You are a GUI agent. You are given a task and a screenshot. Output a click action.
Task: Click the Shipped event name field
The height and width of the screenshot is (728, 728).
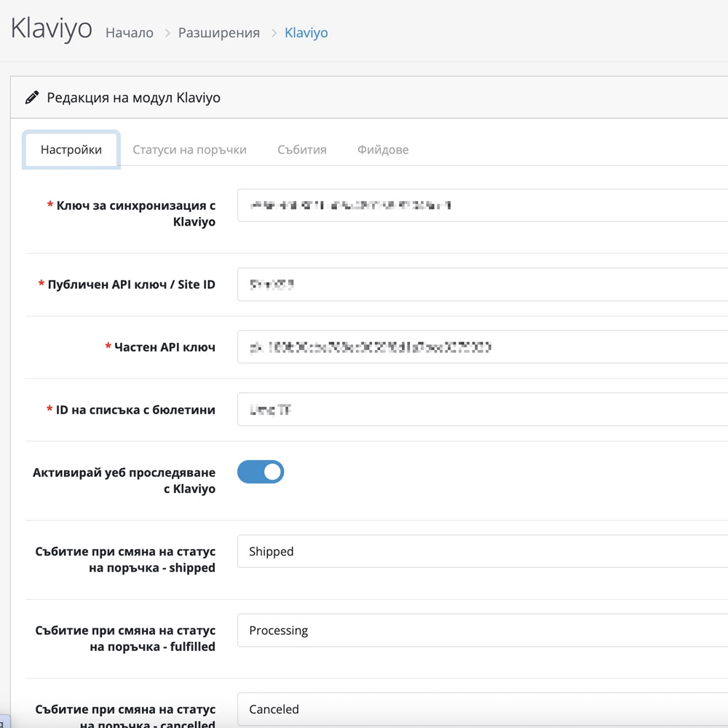(483, 551)
